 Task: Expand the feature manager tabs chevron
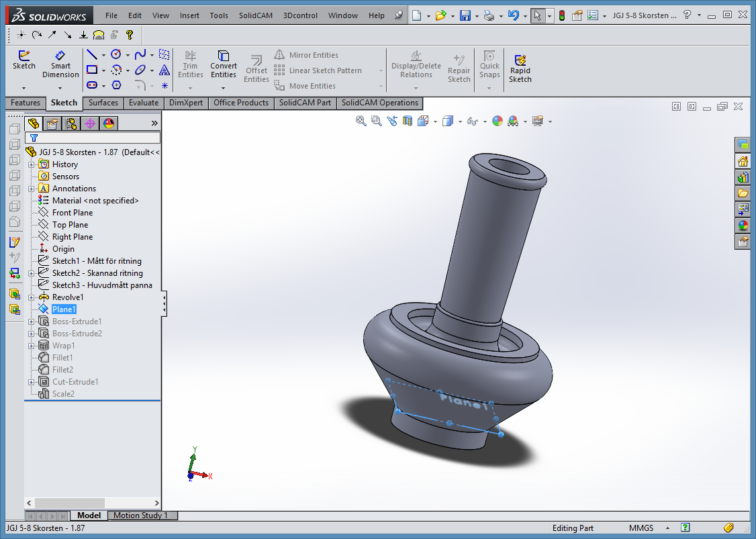[154, 124]
